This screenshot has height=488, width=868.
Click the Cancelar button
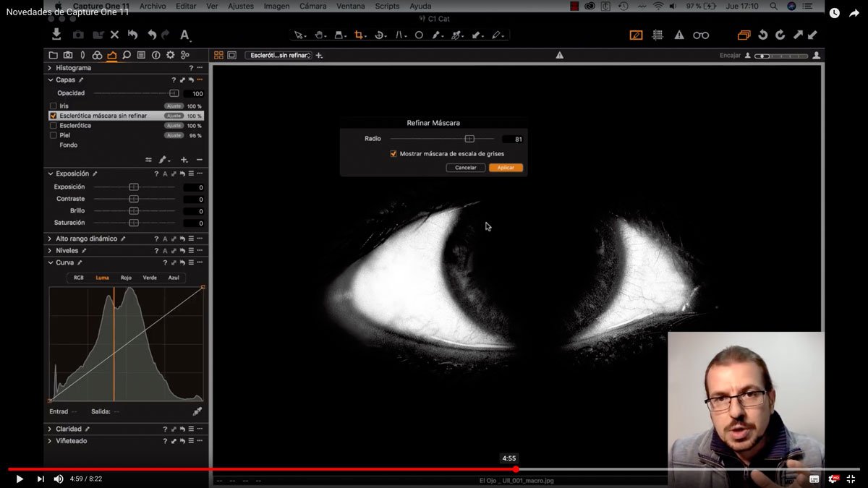pyautogui.click(x=465, y=168)
